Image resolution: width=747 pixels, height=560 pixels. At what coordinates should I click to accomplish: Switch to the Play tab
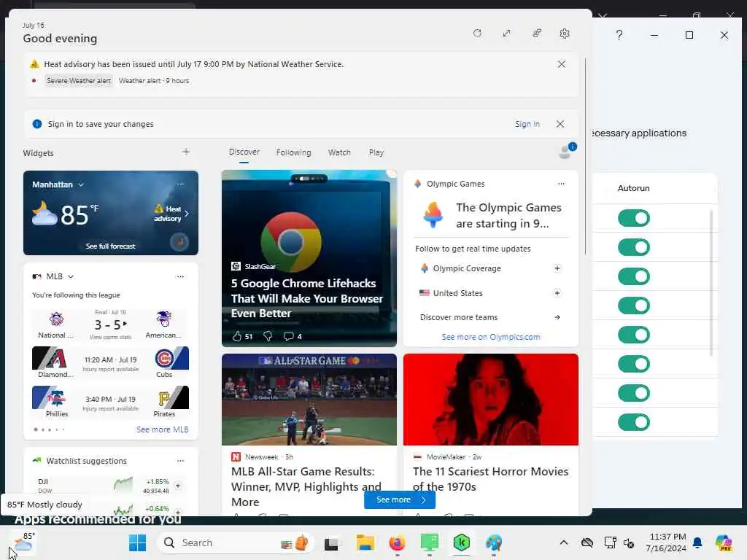pyautogui.click(x=376, y=152)
